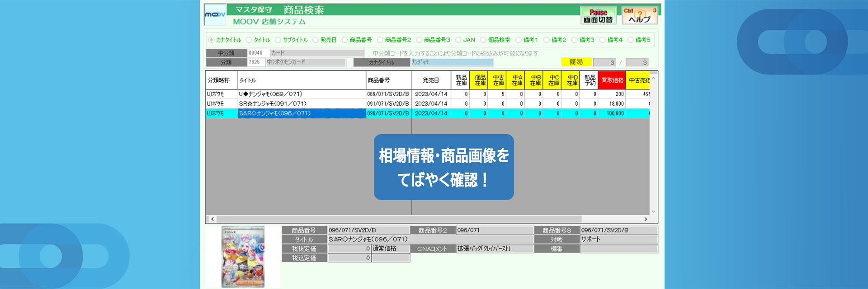Select the 備考2 radio button

[546, 40]
